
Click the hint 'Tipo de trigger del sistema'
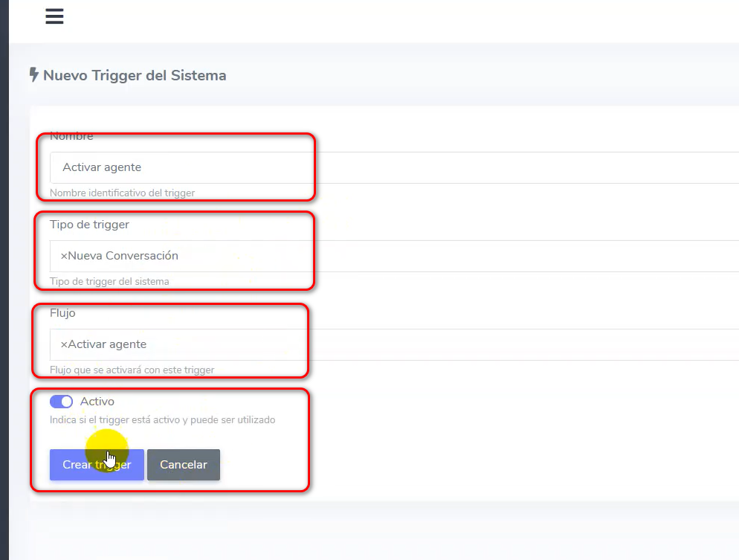pyautogui.click(x=109, y=282)
